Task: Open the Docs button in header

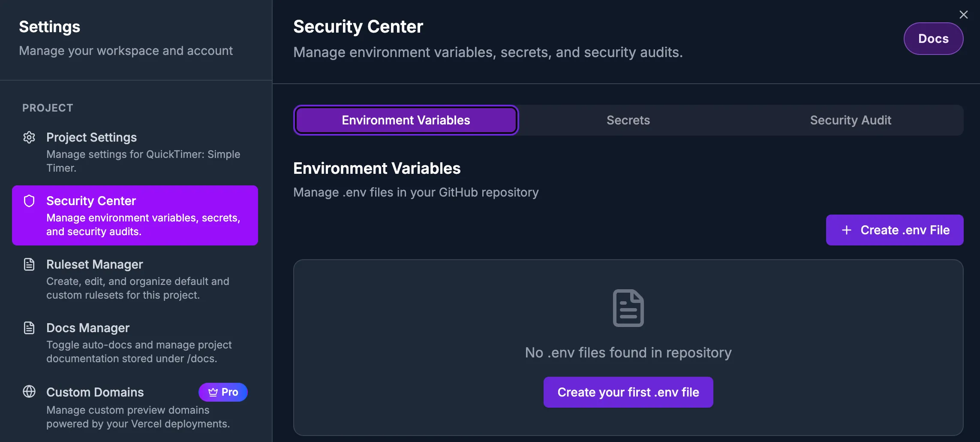Action: [x=933, y=39]
